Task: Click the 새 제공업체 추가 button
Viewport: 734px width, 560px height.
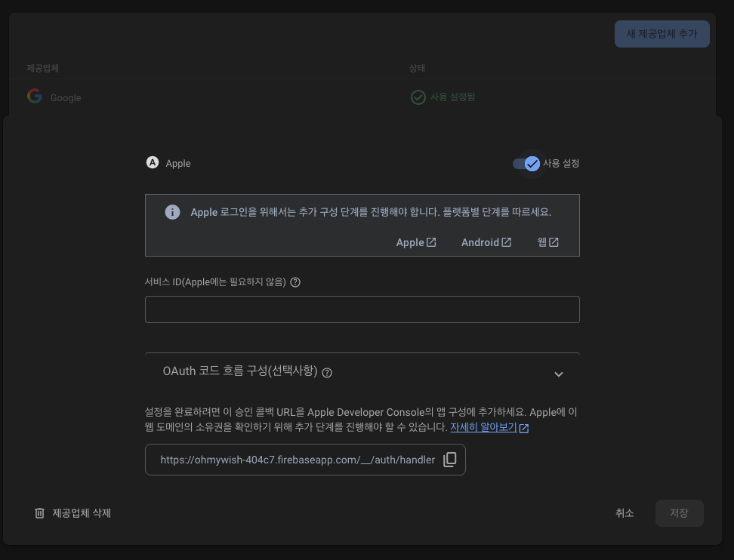Action: point(662,33)
